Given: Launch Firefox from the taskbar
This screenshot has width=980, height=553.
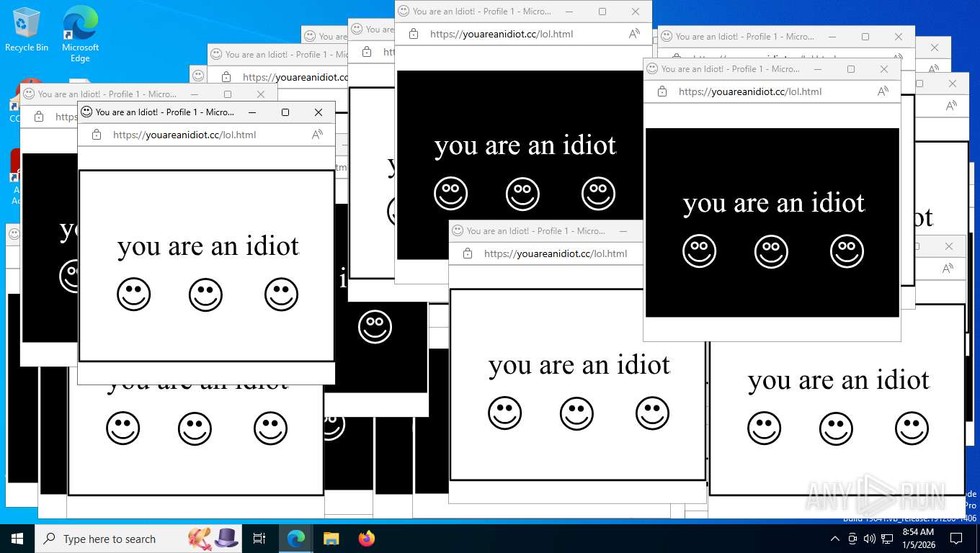Looking at the screenshot, I should pyautogui.click(x=366, y=539).
